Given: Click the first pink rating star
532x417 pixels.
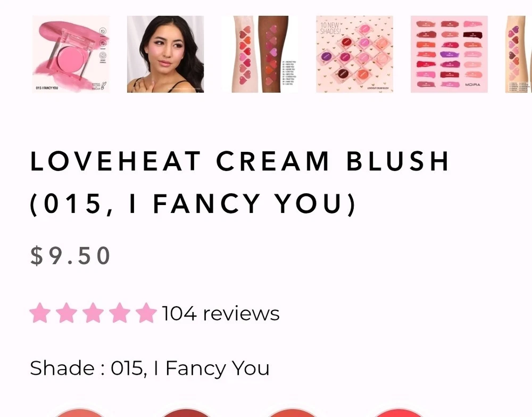Looking at the screenshot, I should pyautogui.click(x=40, y=313).
